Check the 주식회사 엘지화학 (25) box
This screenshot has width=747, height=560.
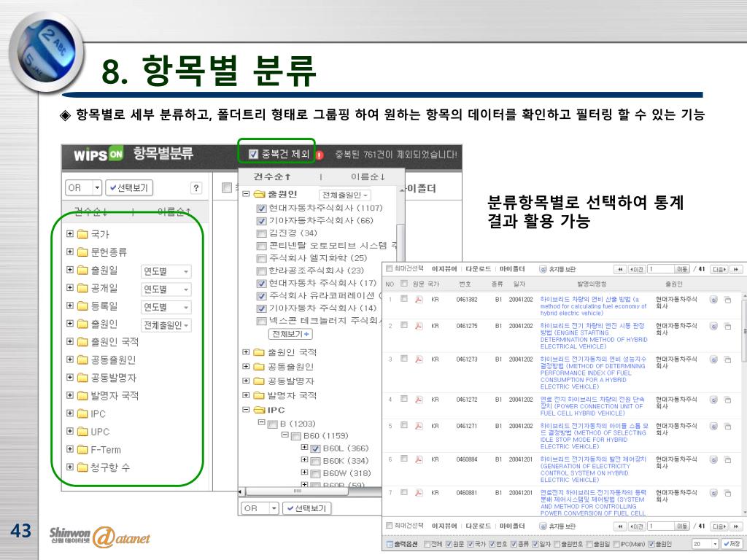point(261,259)
